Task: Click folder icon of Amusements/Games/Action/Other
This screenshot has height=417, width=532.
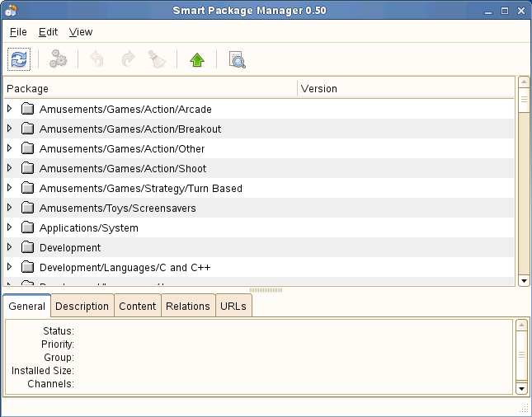Action: point(27,148)
